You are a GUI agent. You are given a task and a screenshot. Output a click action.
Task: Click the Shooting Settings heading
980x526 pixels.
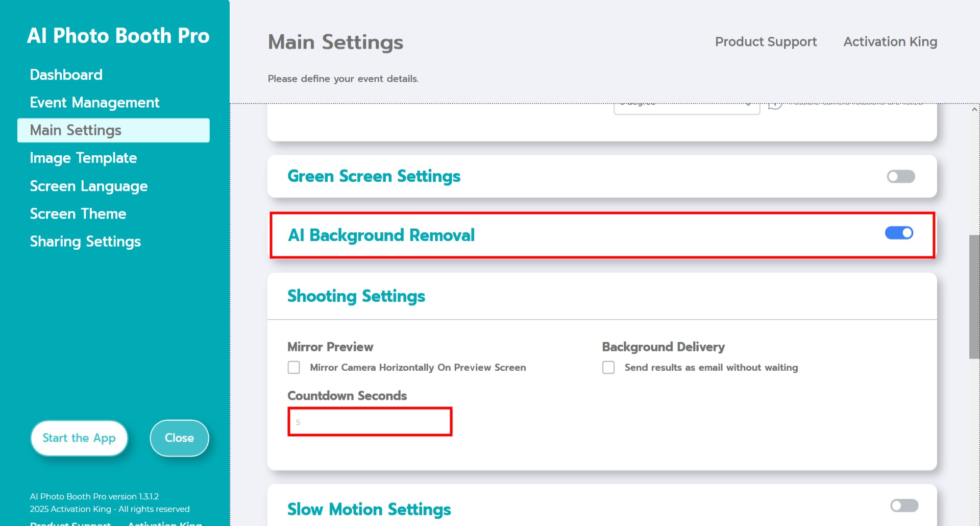point(356,296)
